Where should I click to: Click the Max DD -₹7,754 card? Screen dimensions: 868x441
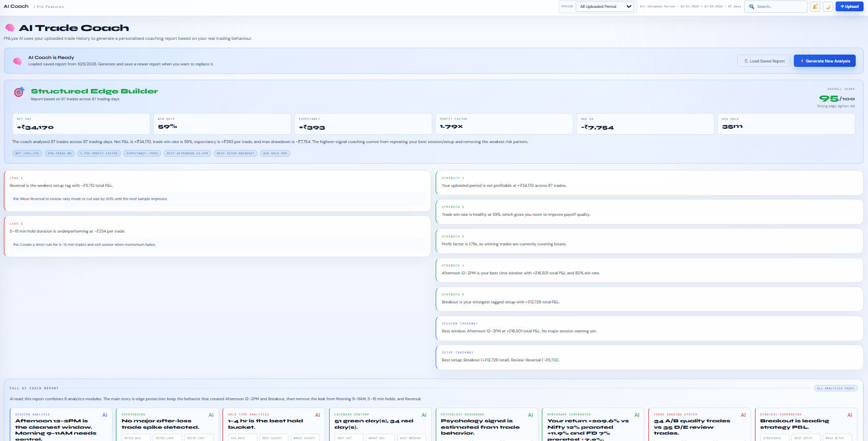click(x=645, y=124)
